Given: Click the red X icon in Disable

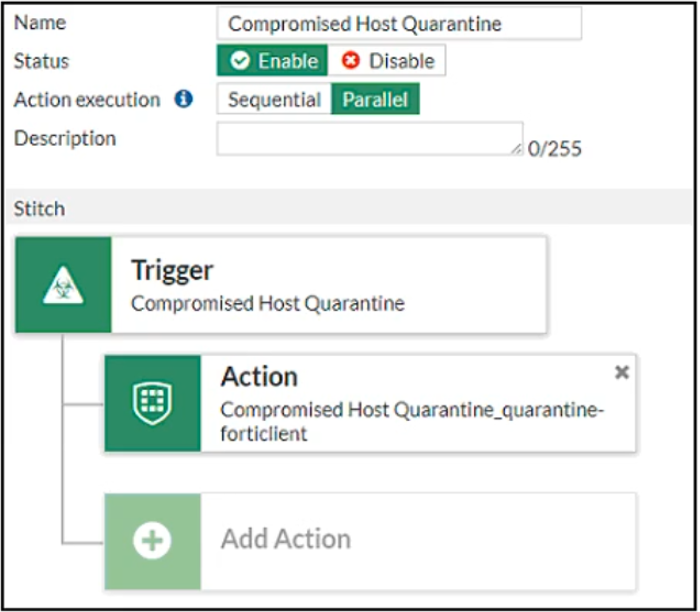Looking at the screenshot, I should (350, 61).
